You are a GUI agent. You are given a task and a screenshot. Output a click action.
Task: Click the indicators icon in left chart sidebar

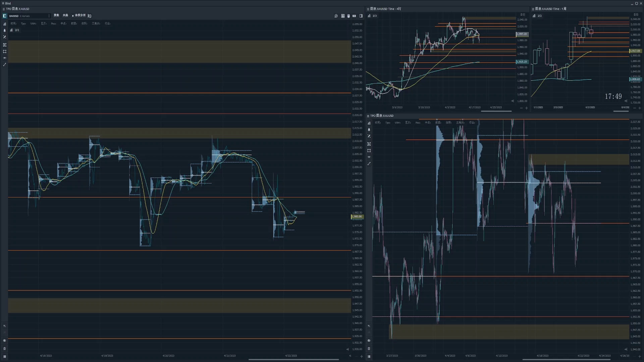(x=5, y=24)
